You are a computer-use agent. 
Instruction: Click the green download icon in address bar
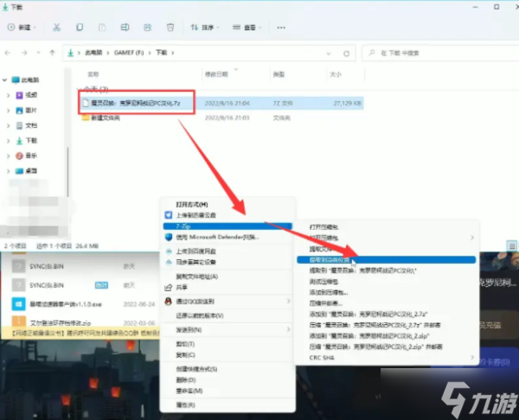click(x=71, y=53)
